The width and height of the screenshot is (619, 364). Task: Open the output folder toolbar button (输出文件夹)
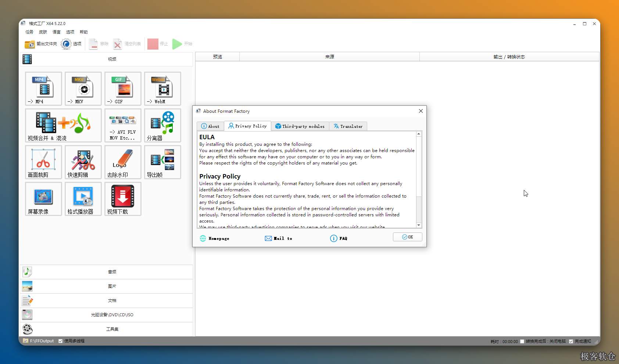tap(41, 44)
